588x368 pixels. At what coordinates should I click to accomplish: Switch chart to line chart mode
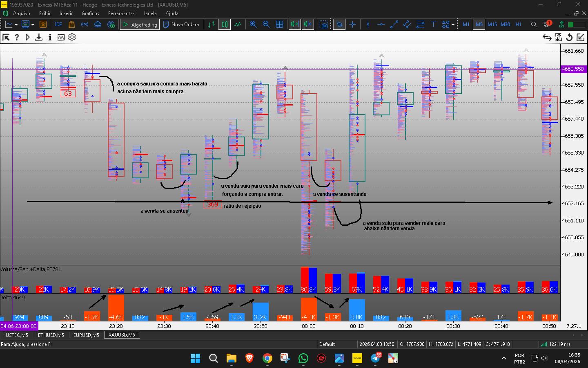(x=238, y=25)
